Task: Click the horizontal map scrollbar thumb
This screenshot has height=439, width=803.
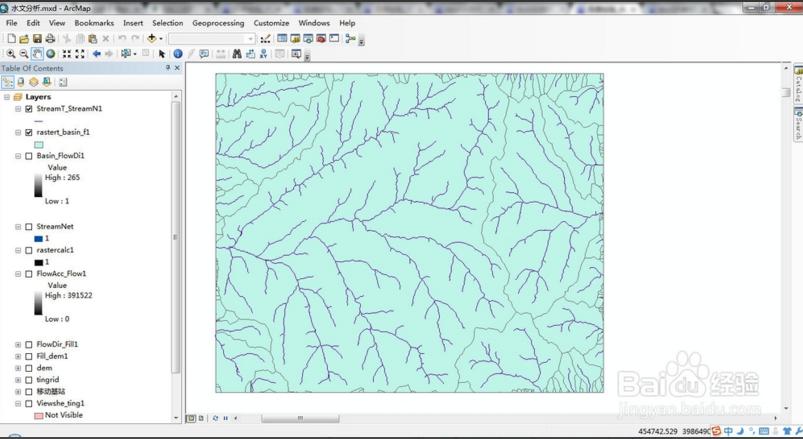Action: coord(300,419)
